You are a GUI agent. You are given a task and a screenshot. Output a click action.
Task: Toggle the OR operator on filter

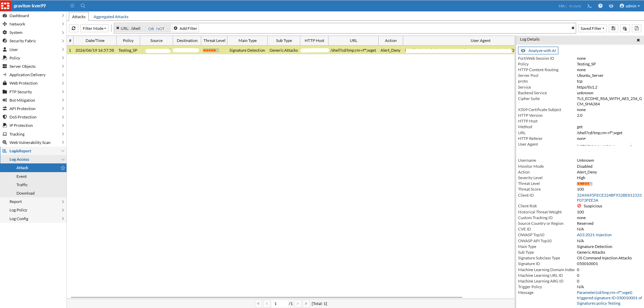tap(151, 29)
